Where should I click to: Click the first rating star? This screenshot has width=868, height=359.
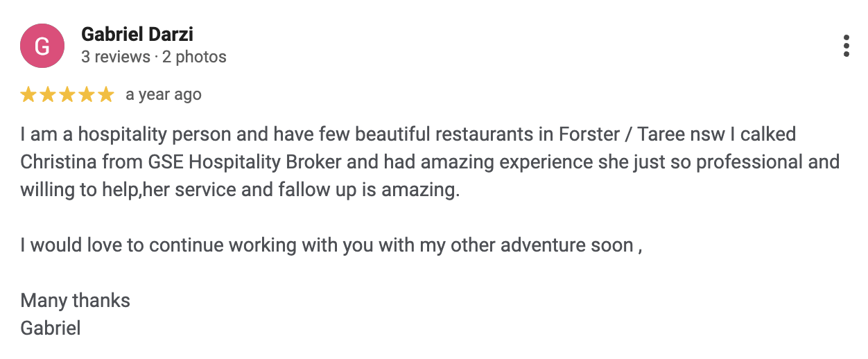pos(28,95)
